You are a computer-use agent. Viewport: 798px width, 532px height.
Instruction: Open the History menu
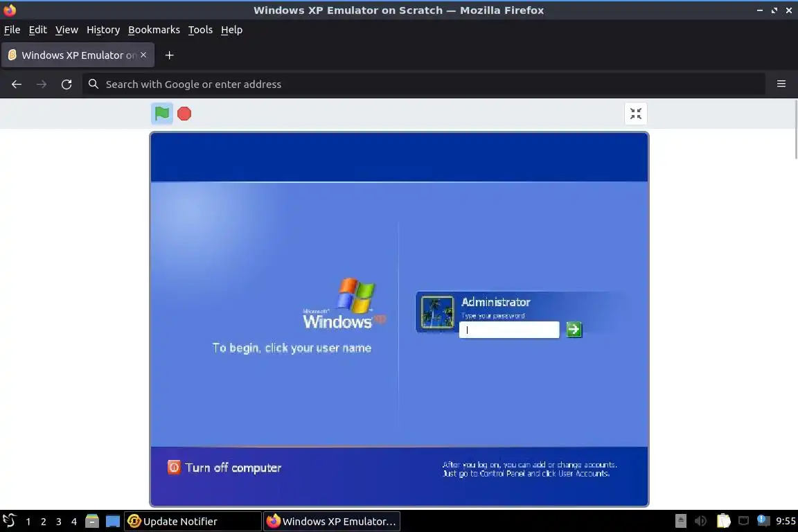click(103, 30)
